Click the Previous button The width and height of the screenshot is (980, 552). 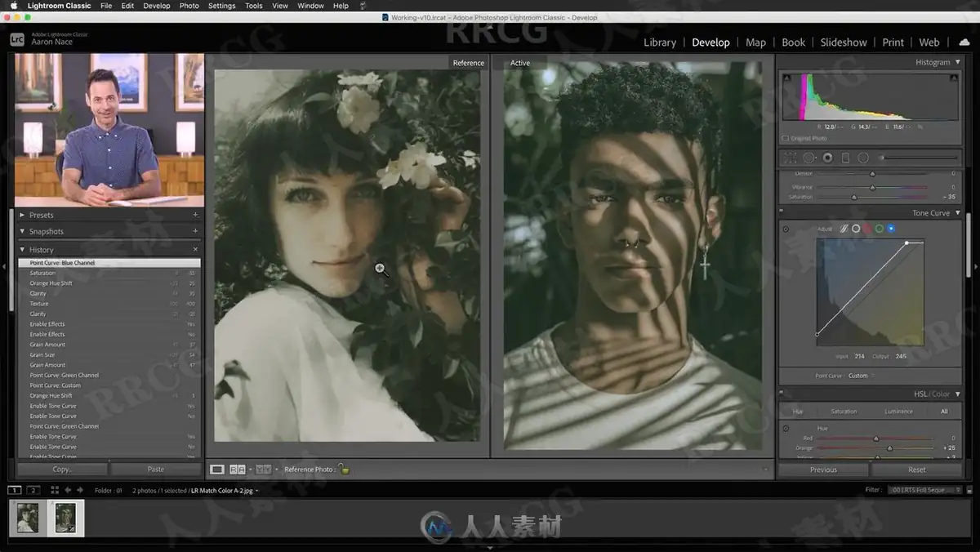tap(823, 470)
